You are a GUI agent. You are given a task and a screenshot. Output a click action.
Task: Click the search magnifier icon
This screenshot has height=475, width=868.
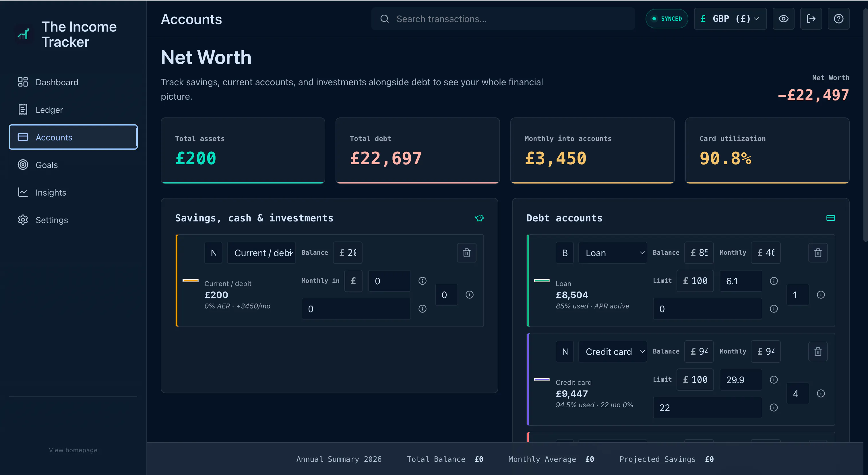pos(384,19)
